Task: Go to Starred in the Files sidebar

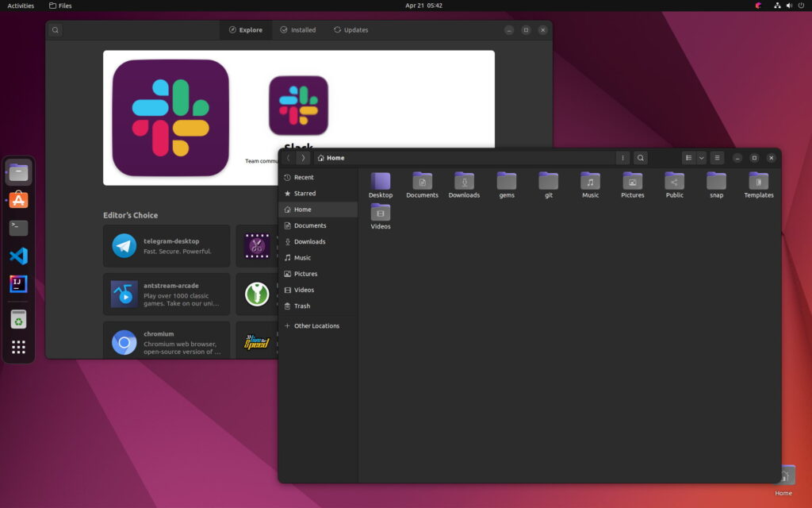Action: (x=304, y=194)
